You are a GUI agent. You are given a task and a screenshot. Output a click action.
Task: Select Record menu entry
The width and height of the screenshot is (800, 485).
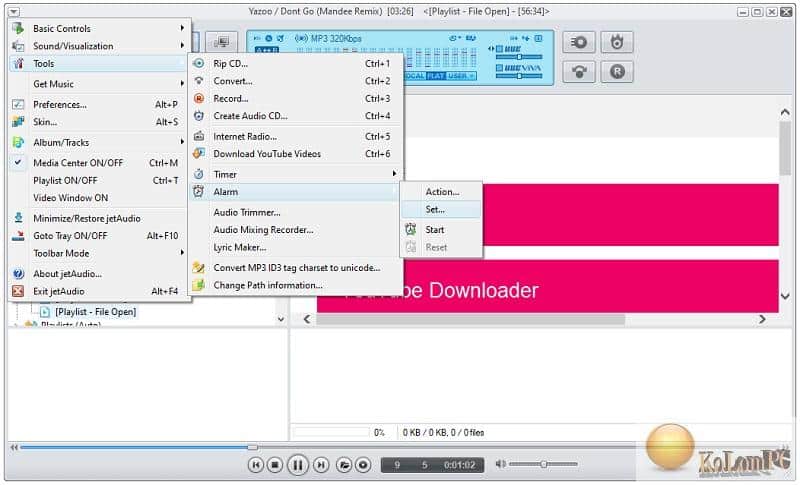[295, 98]
